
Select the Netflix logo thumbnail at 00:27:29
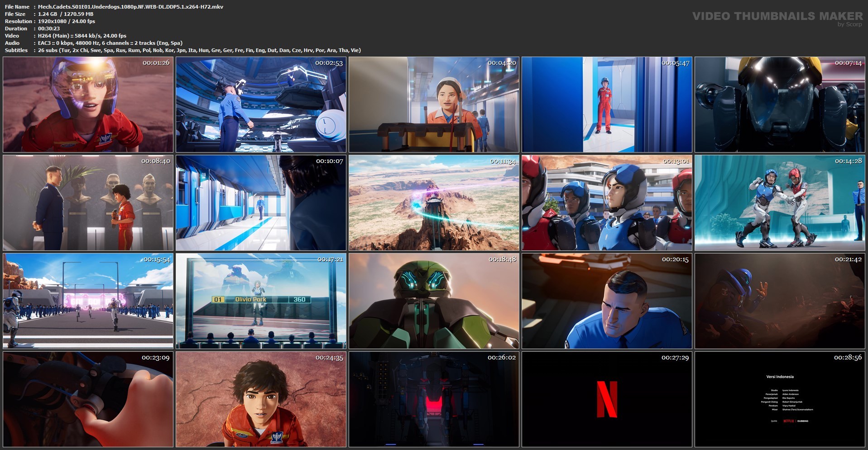[x=607, y=399]
